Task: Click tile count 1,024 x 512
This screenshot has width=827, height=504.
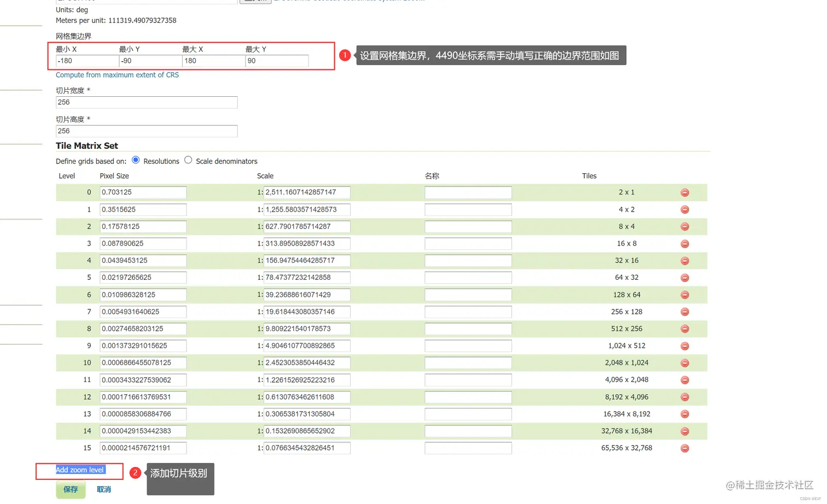Action: (626, 345)
